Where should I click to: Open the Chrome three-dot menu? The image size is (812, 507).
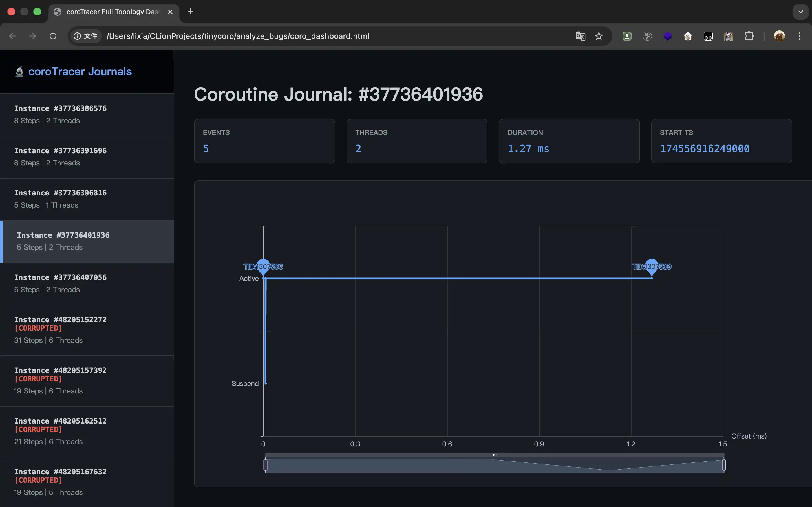tap(800, 36)
